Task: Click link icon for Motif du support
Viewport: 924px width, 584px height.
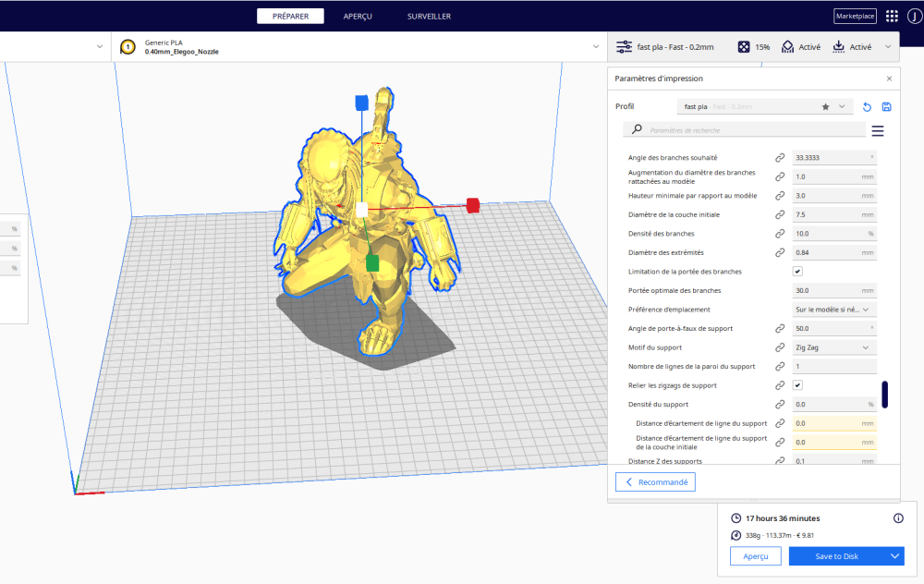Action: pyautogui.click(x=780, y=347)
